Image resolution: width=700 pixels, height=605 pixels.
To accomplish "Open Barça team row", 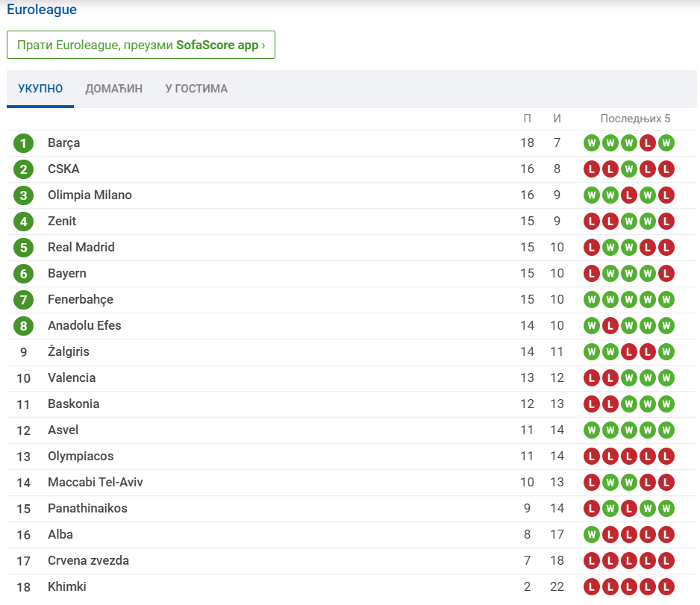I will point(351,143).
